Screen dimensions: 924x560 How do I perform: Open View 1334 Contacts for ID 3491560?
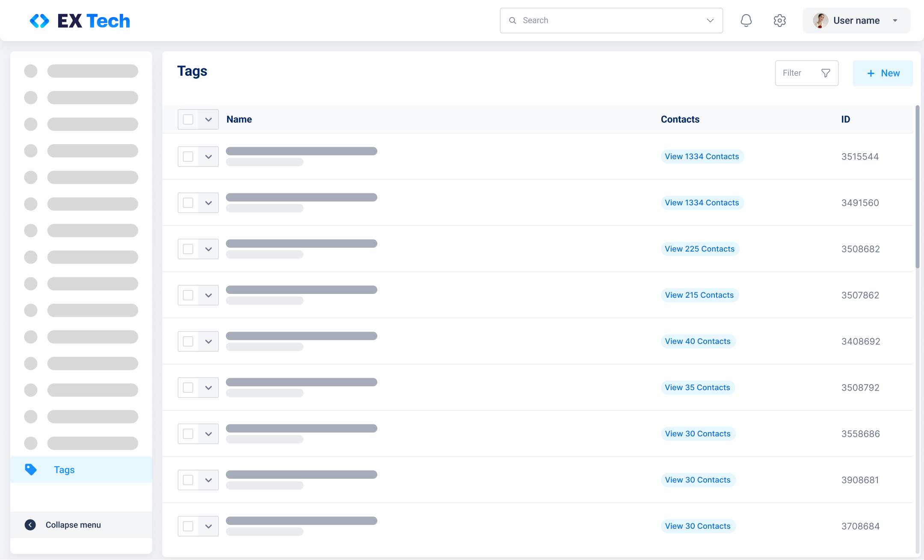pyautogui.click(x=702, y=203)
